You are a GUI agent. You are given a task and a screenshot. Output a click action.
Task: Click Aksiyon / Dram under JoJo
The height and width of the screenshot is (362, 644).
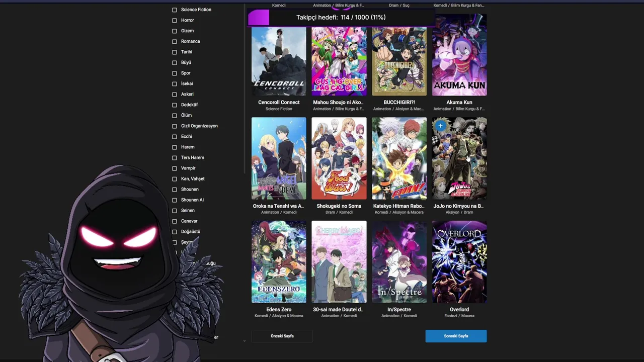pos(459,213)
